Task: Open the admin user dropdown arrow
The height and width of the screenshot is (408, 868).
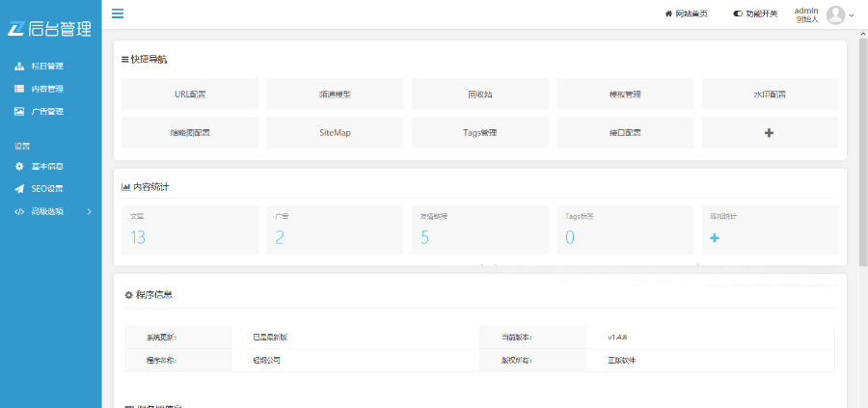Action: click(x=852, y=15)
